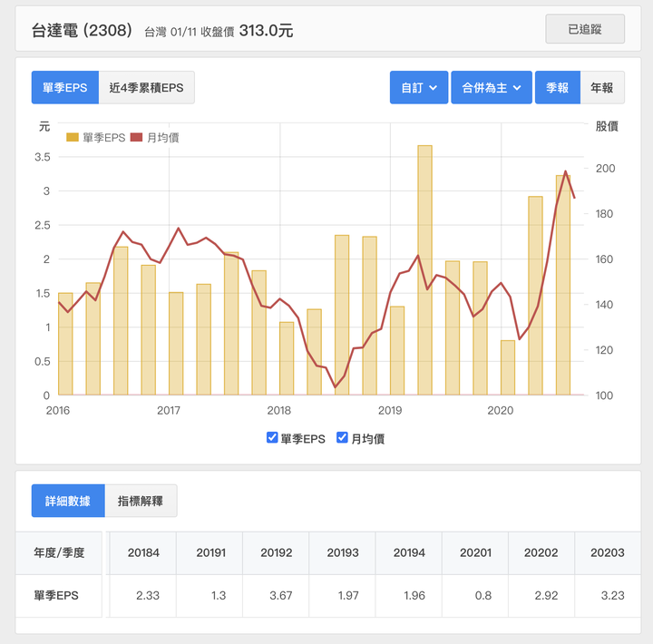
Task: Click the 20192 column header
Action: click(276, 552)
